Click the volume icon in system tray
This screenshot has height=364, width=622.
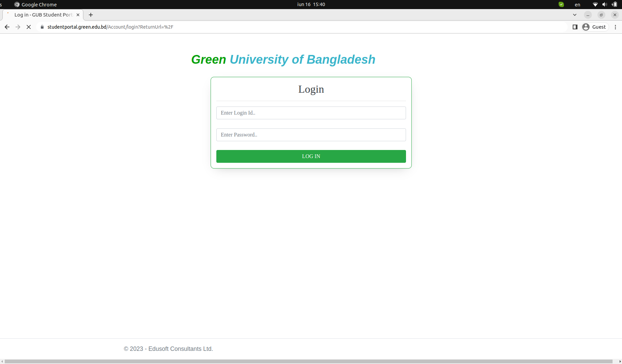click(604, 4)
